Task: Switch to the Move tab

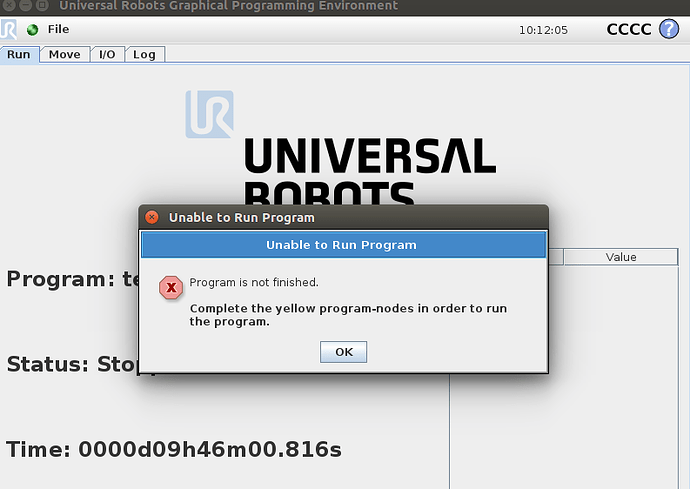Action: pos(65,55)
